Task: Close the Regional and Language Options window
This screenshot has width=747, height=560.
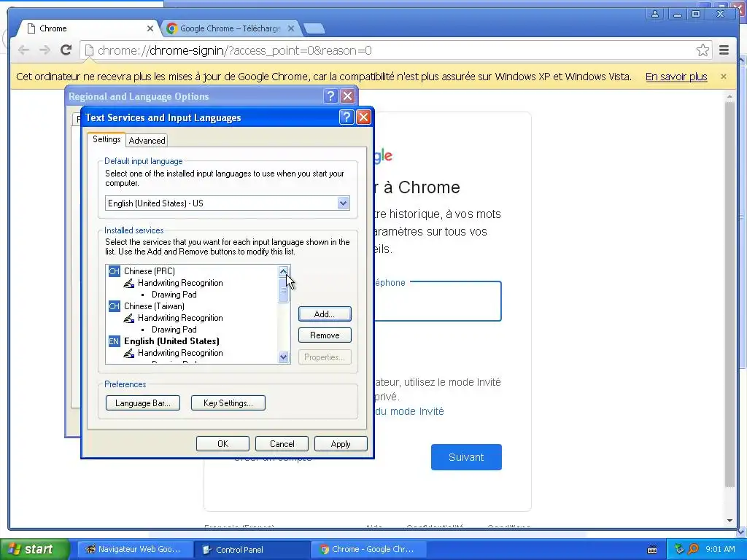Action: [x=348, y=96]
